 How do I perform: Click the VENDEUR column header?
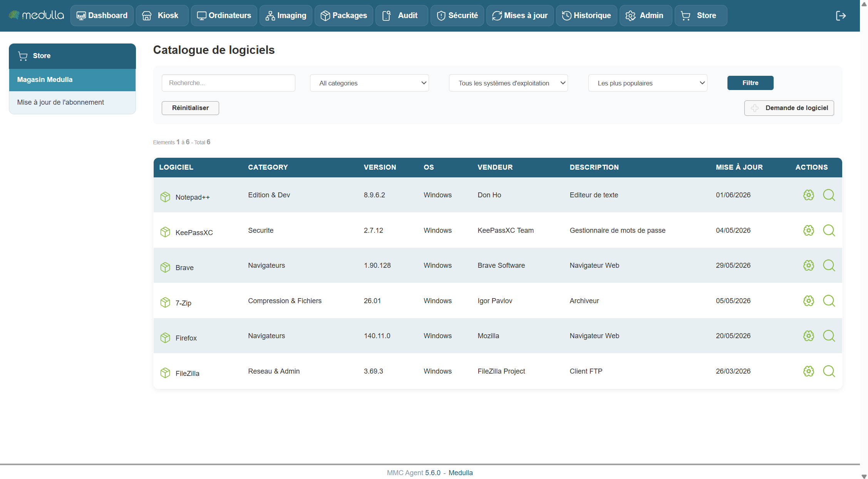coord(495,167)
